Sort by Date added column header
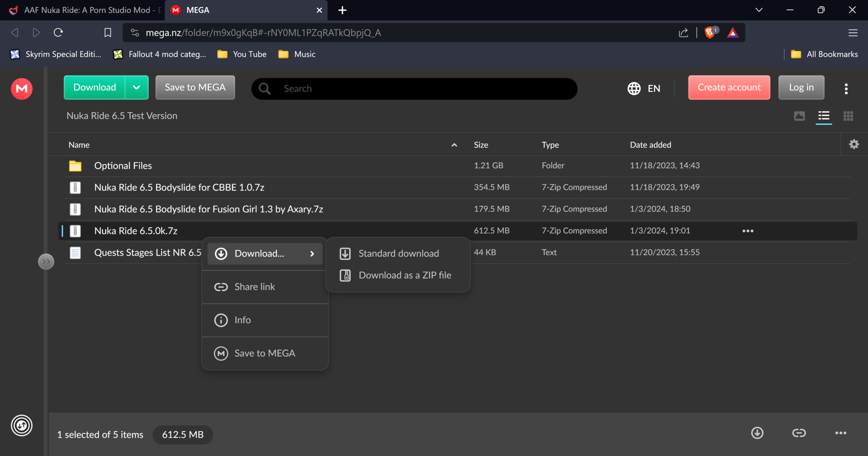The image size is (868, 456). pyautogui.click(x=651, y=145)
